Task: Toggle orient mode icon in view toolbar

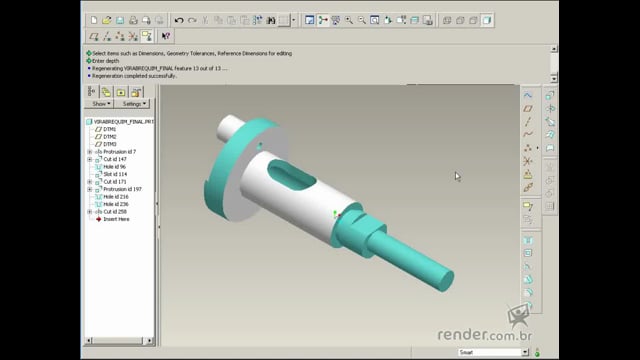Action: [336, 20]
